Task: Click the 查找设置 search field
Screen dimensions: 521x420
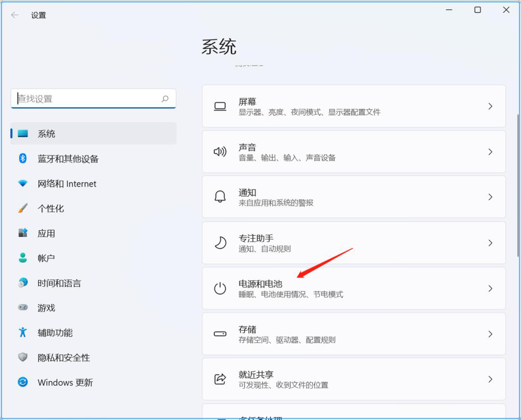Action: point(94,98)
